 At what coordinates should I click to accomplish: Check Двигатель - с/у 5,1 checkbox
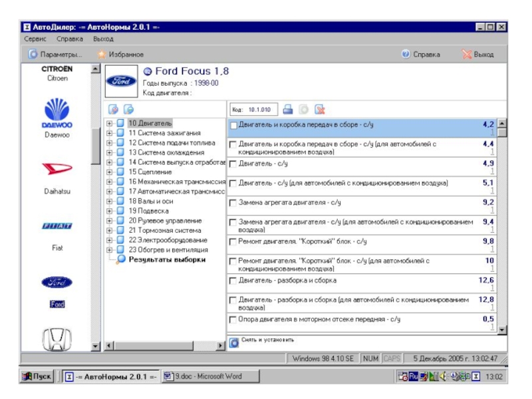[x=233, y=184]
